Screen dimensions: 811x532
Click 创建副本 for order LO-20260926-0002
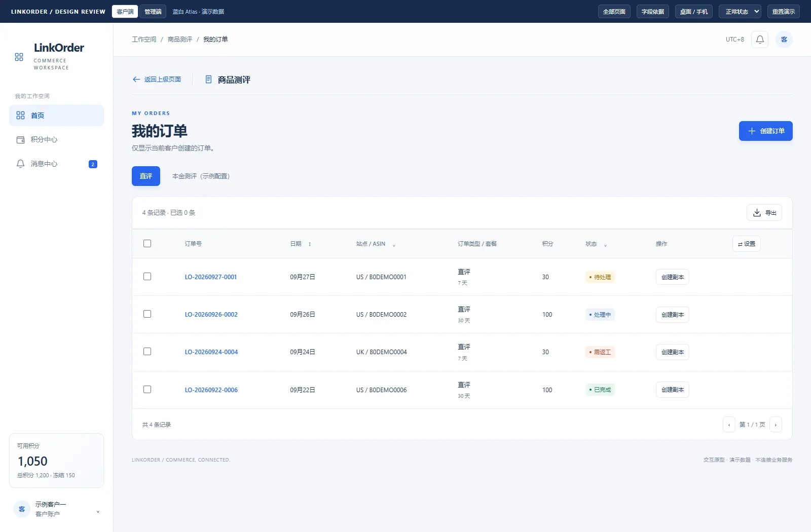[673, 315]
